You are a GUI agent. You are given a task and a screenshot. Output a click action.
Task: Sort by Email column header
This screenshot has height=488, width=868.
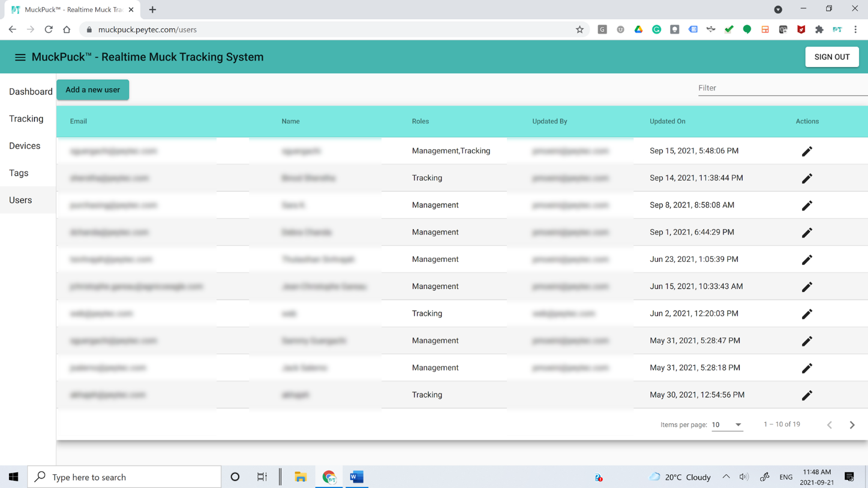tap(79, 121)
